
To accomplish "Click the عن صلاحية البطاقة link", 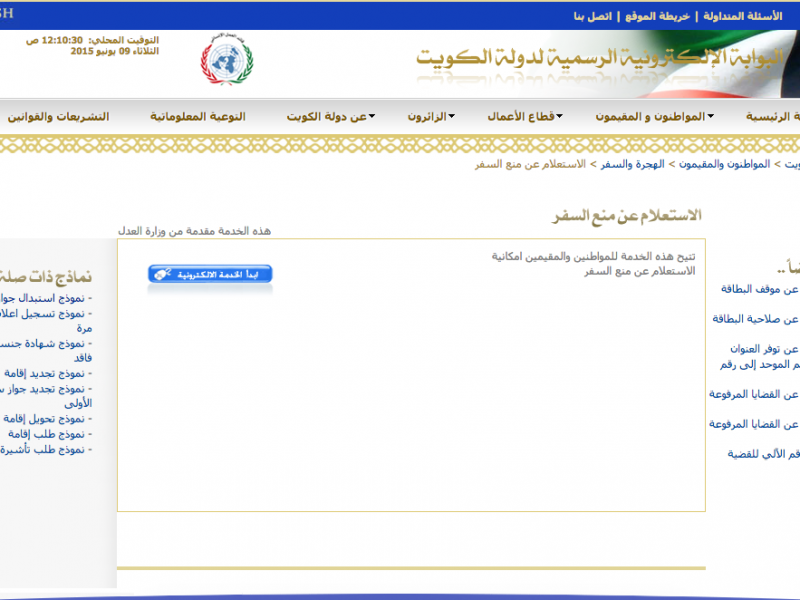I will [x=756, y=319].
